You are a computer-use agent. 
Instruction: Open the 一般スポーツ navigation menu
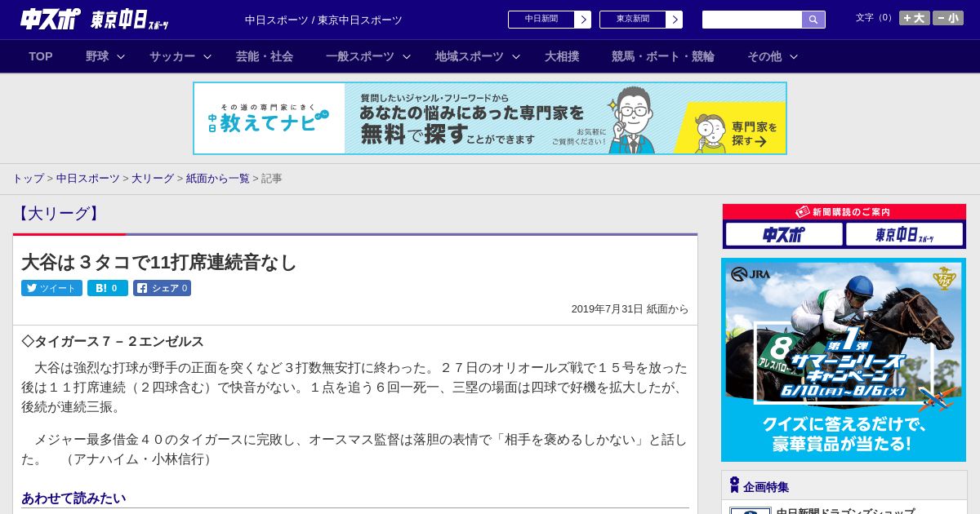[x=360, y=56]
